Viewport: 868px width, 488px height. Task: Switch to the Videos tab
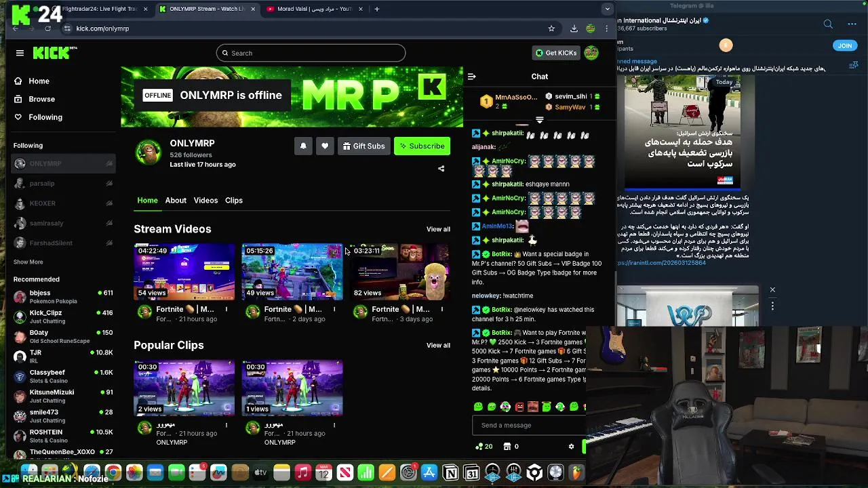pos(205,200)
